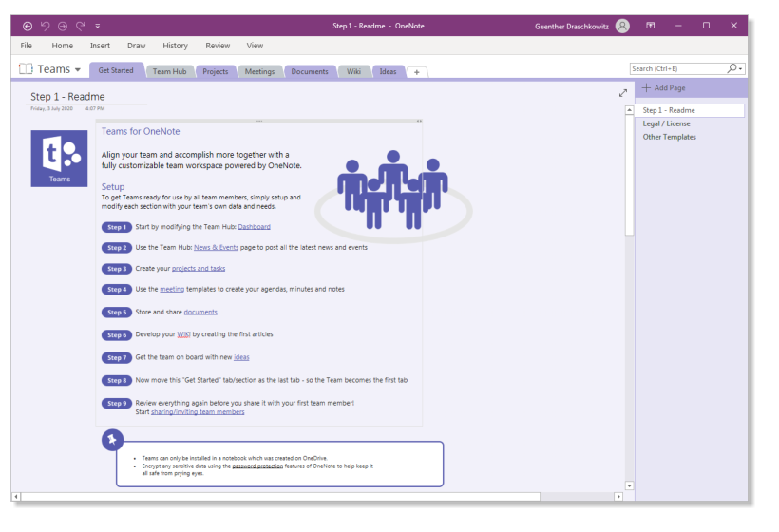Click the Step 8 badge

117,381
